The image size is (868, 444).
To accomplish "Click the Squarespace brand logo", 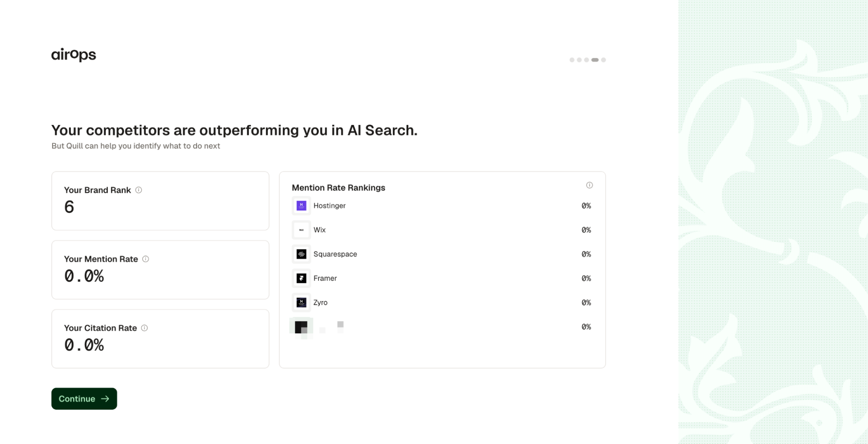I will [301, 254].
